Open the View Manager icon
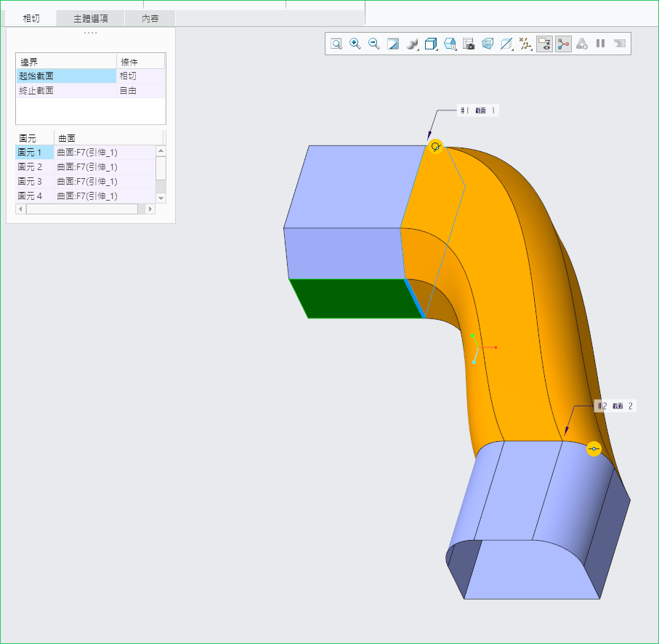The height and width of the screenshot is (644, 659). click(x=450, y=44)
